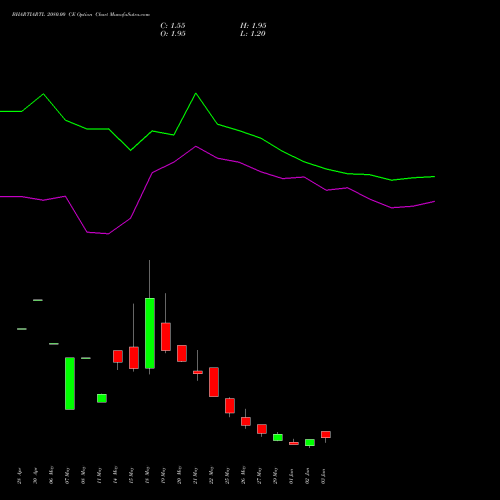Screen dimensions: 500x500
Task: Click the close value C: 1.55
Action: click(x=173, y=26)
